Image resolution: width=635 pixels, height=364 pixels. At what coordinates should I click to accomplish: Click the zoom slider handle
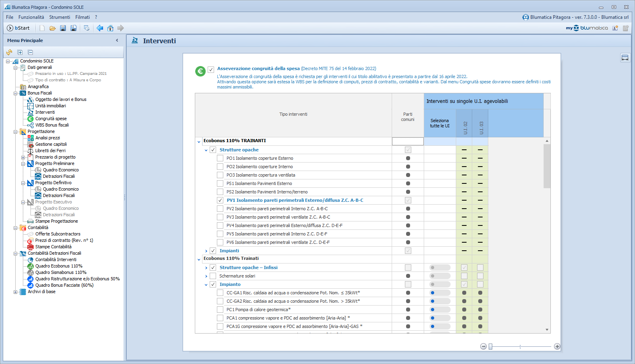(x=490, y=346)
